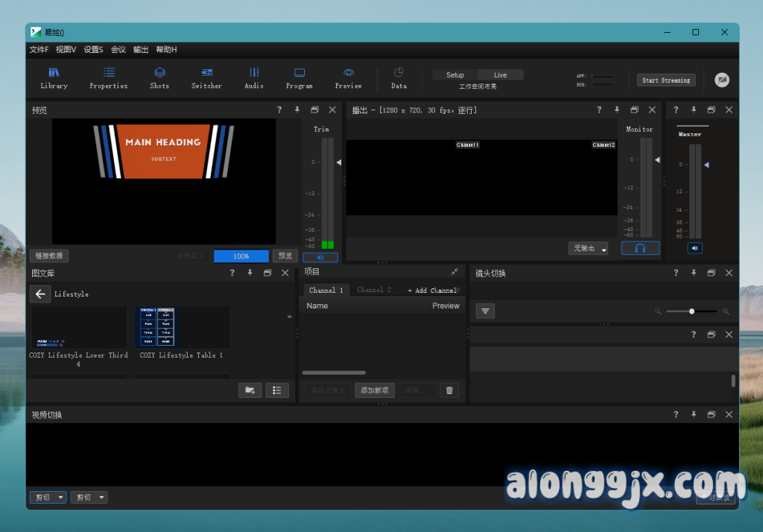
Task: Open the Shots tool in the toolbar
Action: pyautogui.click(x=159, y=77)
